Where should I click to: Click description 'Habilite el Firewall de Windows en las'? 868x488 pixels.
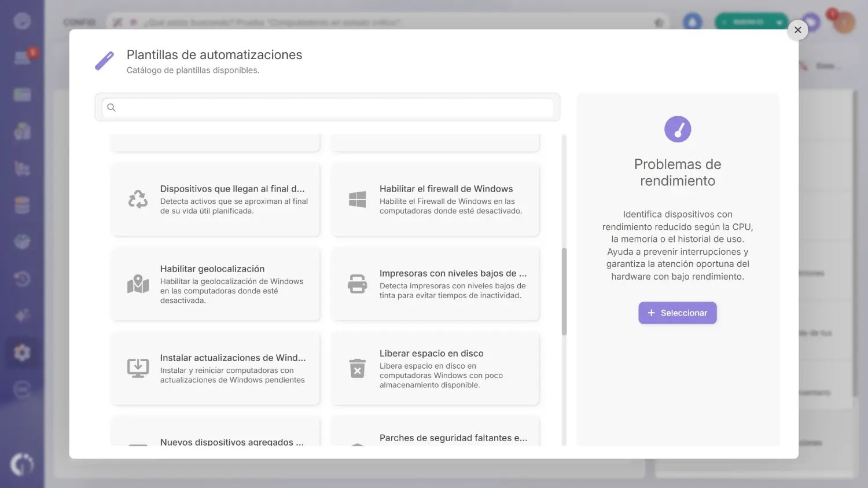447,201
